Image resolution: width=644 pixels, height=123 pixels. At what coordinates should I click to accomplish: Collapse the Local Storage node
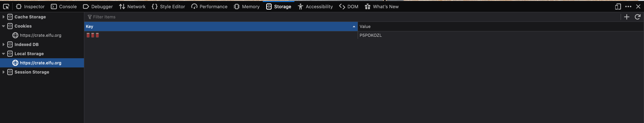tap(3, 54)
